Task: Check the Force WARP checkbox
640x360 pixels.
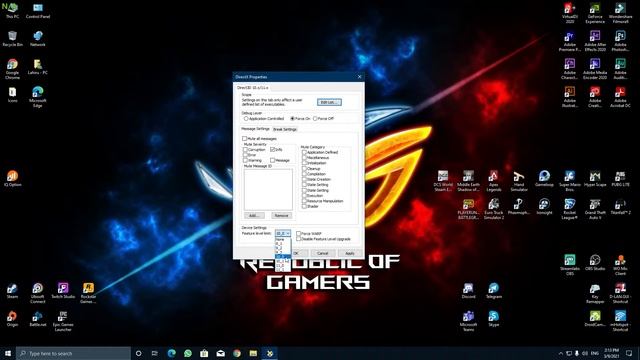Action: click(298, 233)
